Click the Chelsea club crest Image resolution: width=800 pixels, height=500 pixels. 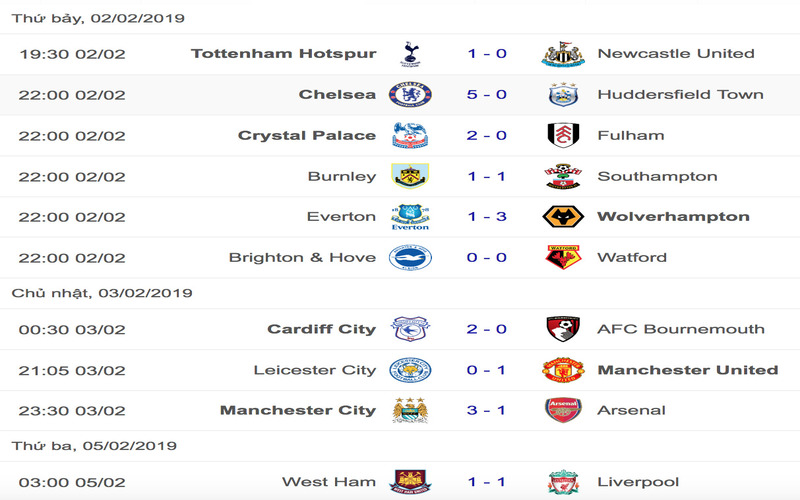point(410,95)
